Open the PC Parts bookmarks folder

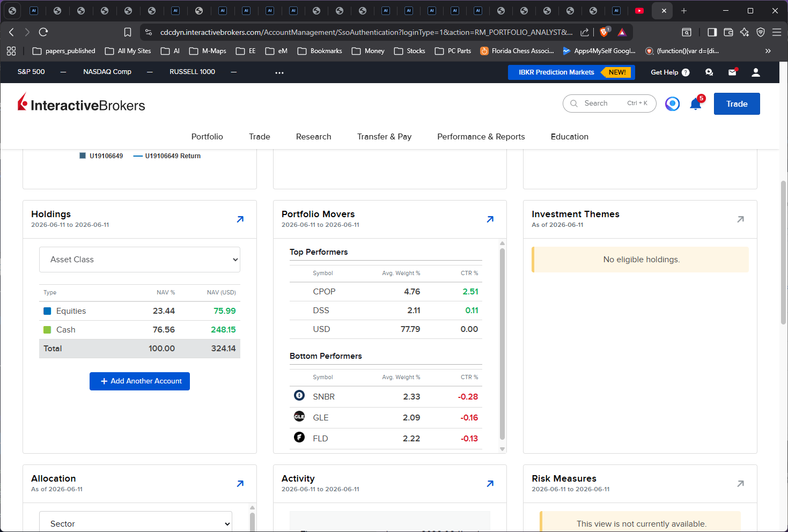(x=453, y=51)
